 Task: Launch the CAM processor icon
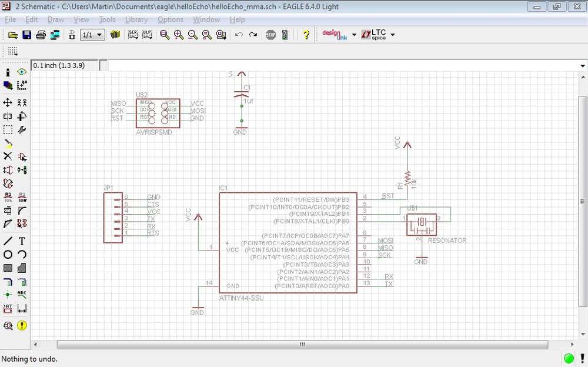click(x=55, y=35)
